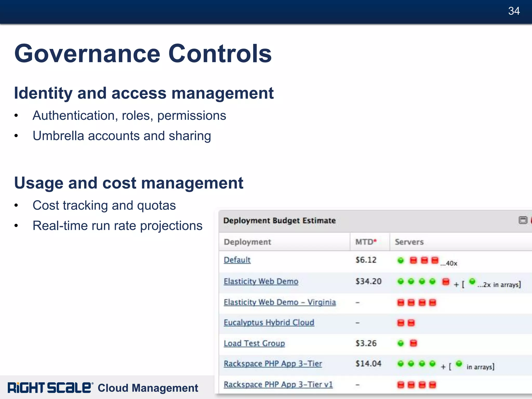Click the red server icon in Elasticity Web Demo row

tap(446, 282)
